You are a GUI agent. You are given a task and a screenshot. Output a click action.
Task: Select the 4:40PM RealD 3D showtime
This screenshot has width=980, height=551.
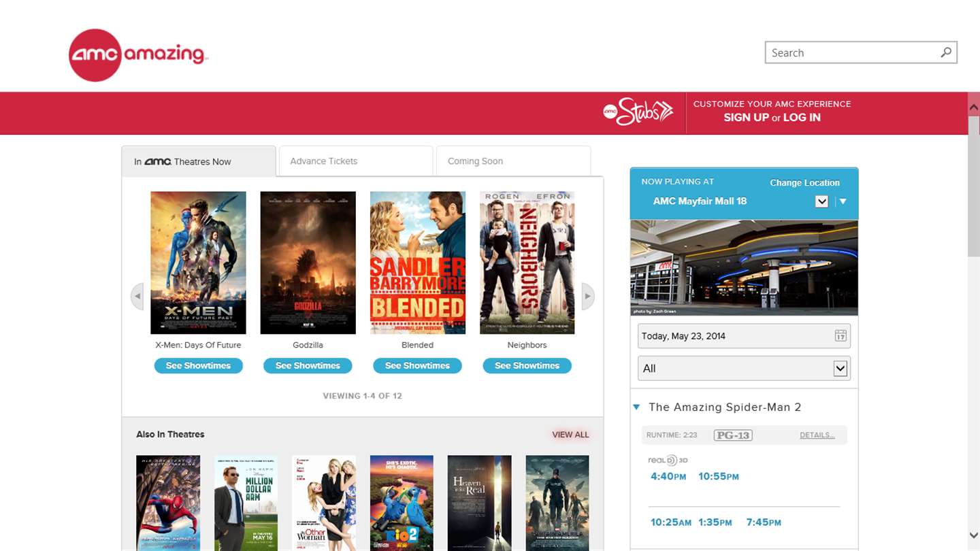pos(668,476)
